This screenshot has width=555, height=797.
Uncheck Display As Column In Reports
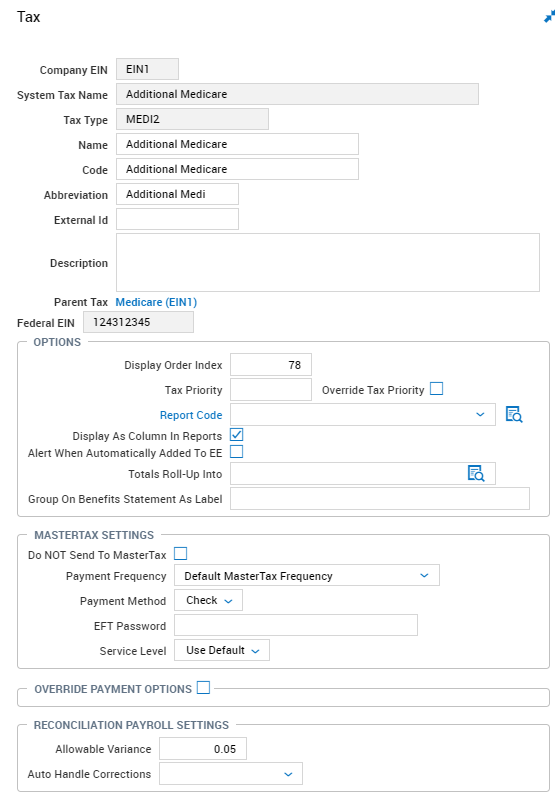click(x=236, y=435)
